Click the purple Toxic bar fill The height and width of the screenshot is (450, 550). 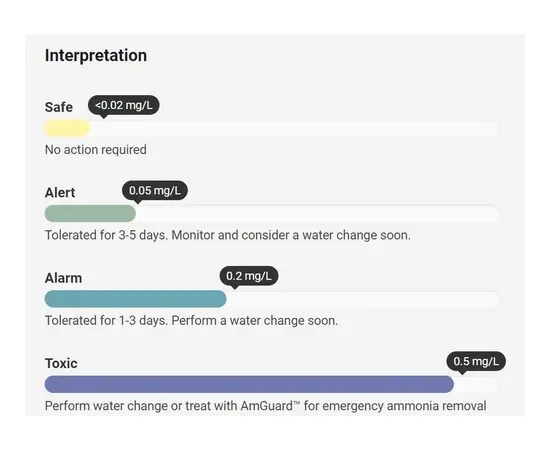coord(249,384)
